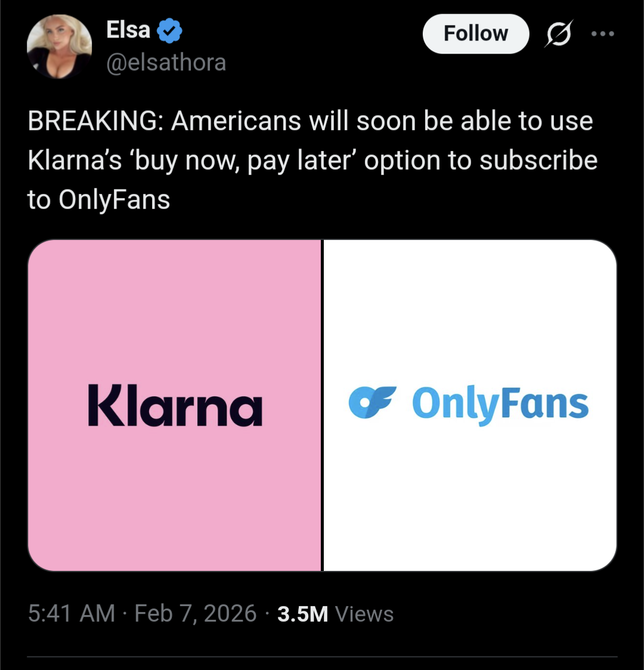
Task: Click the Views label
Action: [364, 614]
